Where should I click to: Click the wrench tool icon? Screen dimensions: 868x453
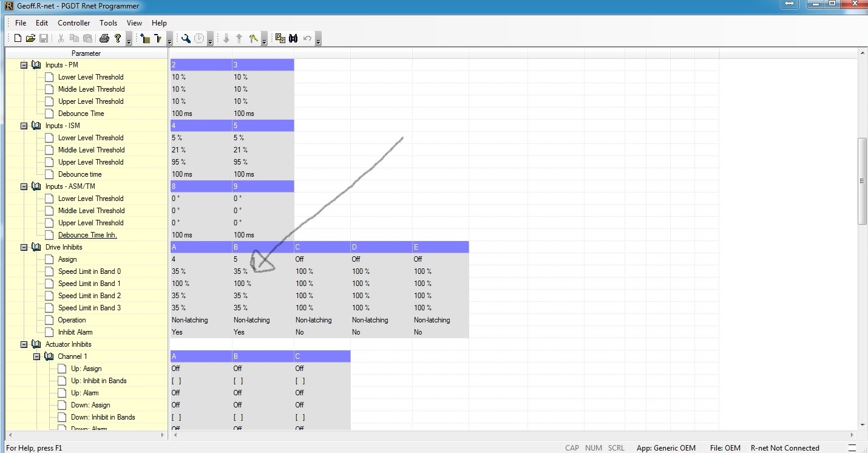(x=186, y=38)
